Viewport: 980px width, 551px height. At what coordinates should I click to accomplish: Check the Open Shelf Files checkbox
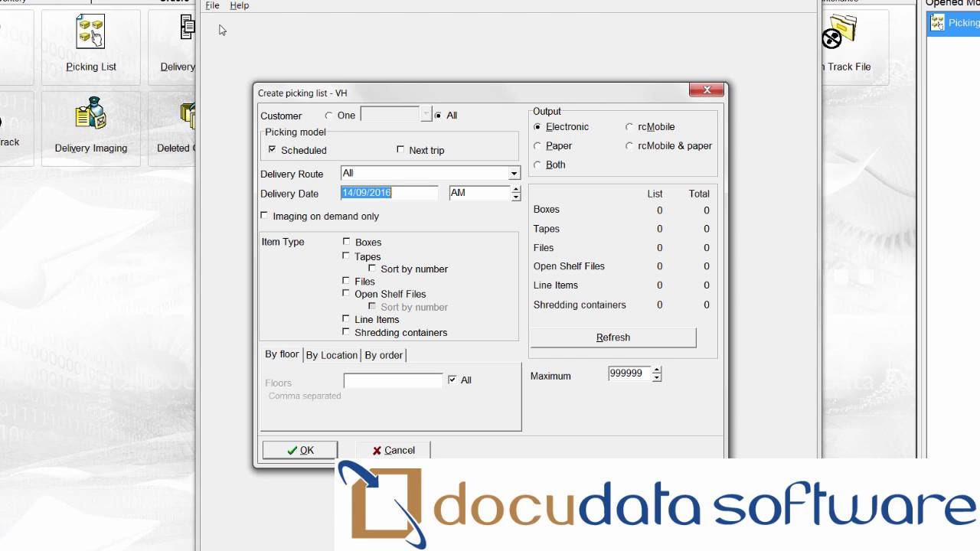(346, 293)
